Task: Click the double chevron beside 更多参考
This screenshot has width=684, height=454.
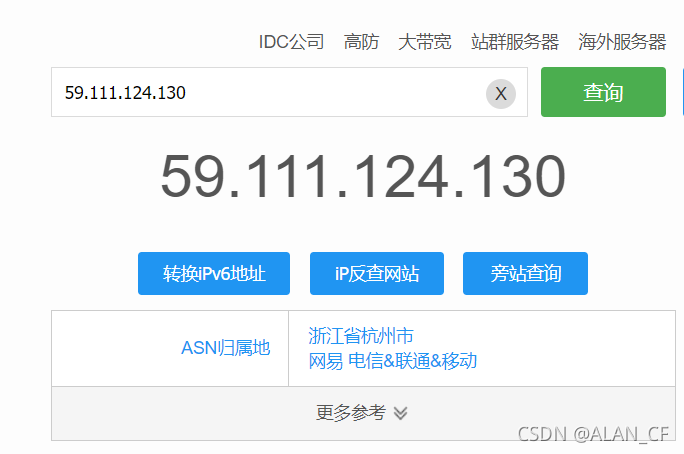Action: [400, 413]
